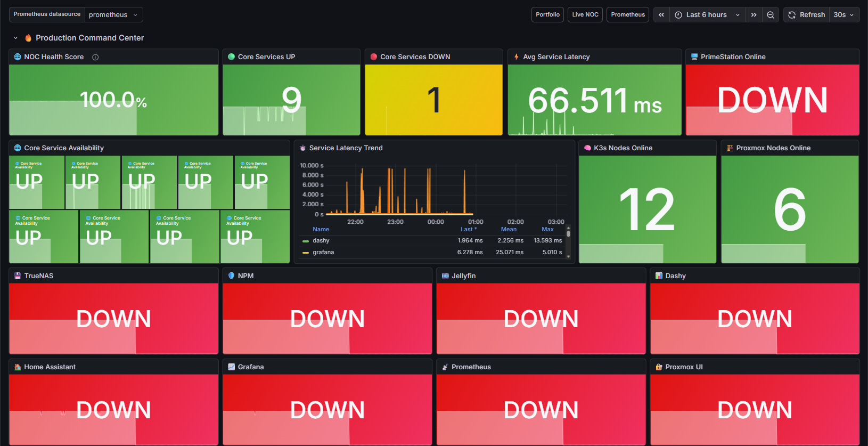
Task: Click the graph icon of Grafana panel
Action: (232, 367)
